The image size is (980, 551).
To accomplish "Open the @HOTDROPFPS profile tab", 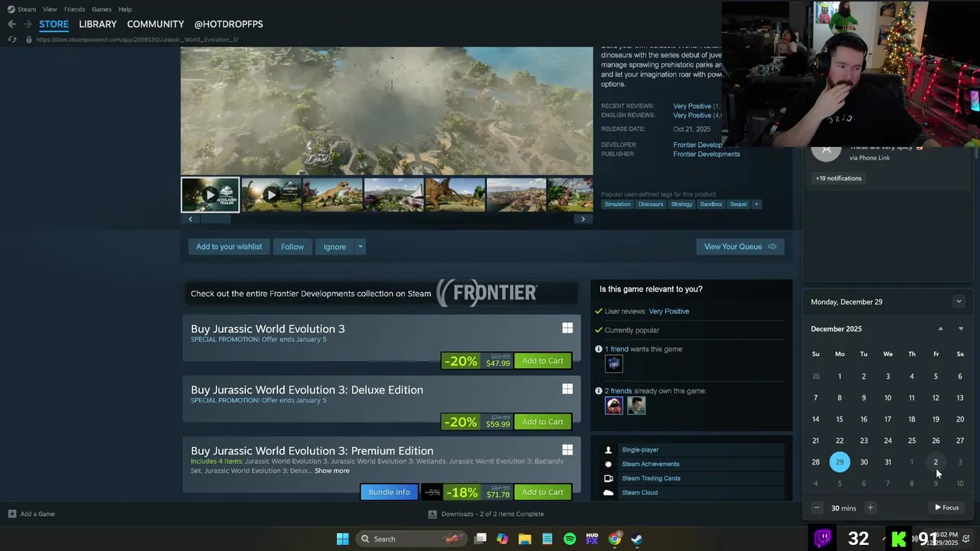I will point(228,24).
